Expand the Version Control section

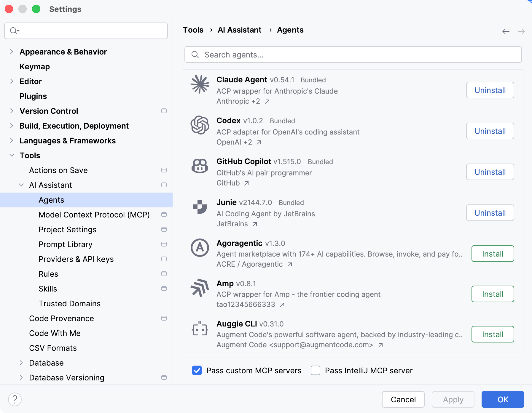click(x=12, y=111)
